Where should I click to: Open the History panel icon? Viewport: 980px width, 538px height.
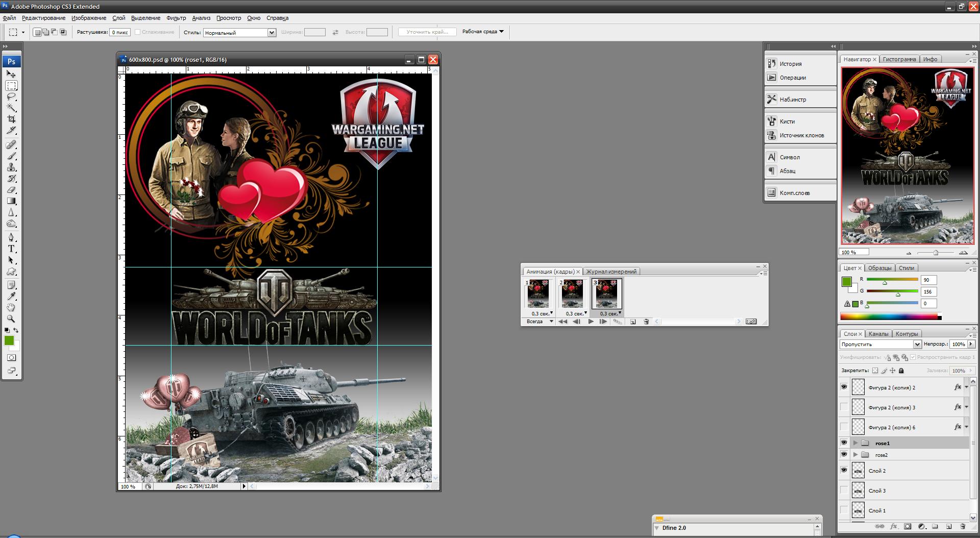[772, 63]
